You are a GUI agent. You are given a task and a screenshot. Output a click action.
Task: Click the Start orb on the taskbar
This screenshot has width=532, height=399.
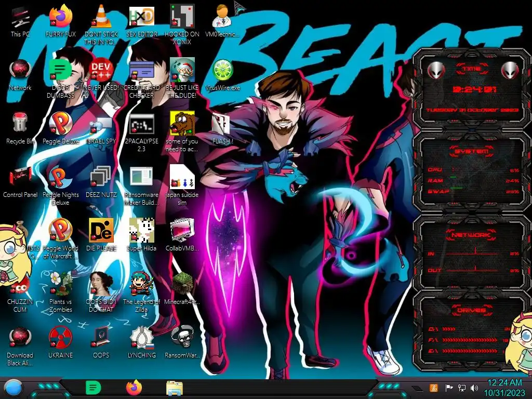[13, 388]
